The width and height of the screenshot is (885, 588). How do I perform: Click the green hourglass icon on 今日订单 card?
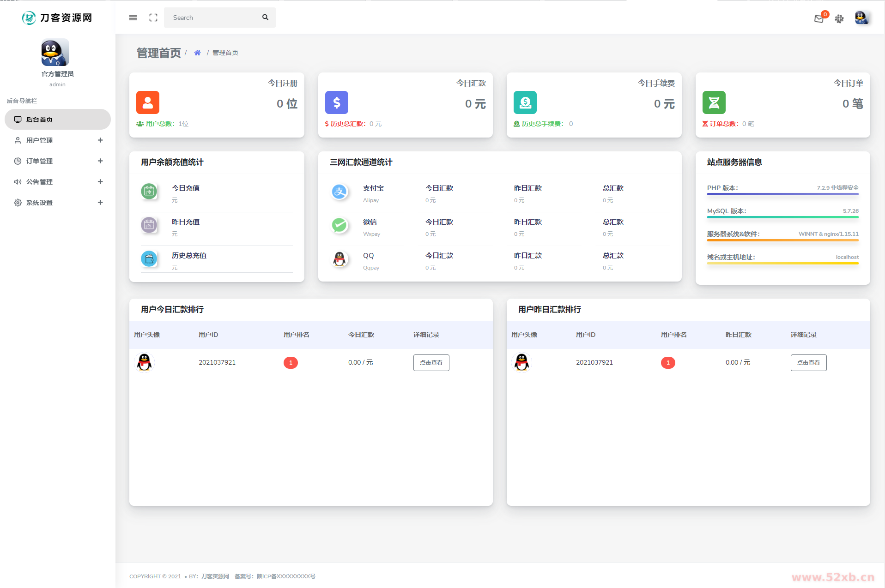[714, 102]
